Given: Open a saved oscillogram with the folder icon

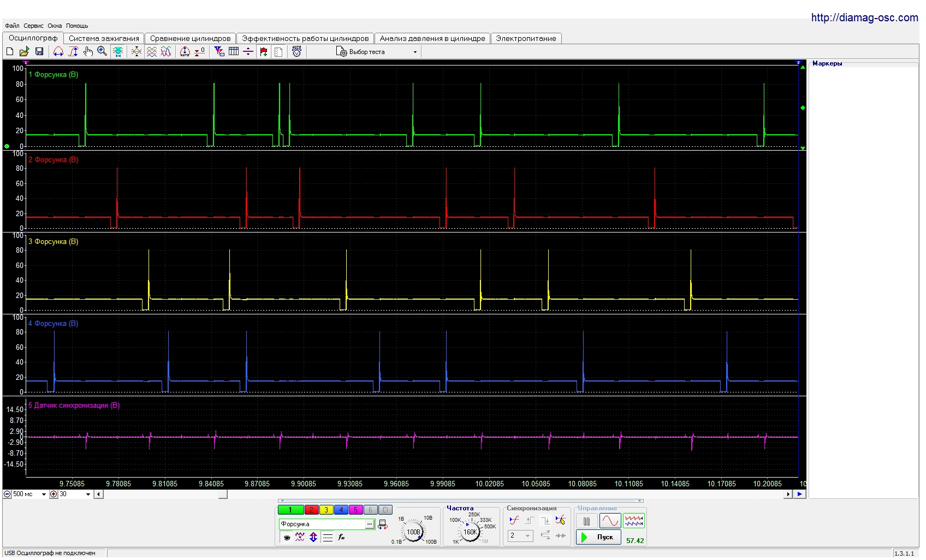Looking at the screenshot, I should tap(24, 51).
